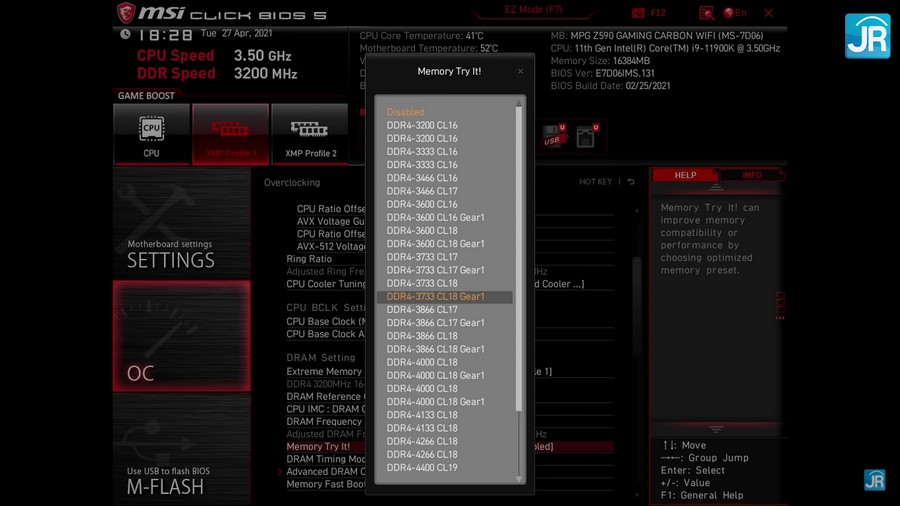Screen dimensions: 900x506
Task: Close the Memory Try It! dialog
Action: point(520,72)
